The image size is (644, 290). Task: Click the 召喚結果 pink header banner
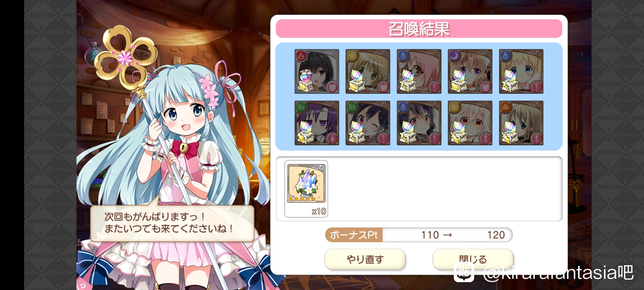tap(419, 29)
